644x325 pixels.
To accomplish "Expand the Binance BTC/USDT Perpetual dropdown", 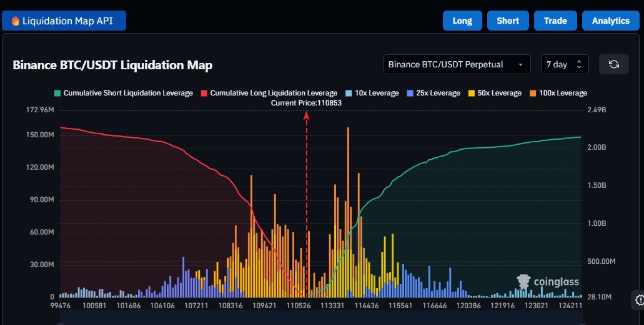I will point(457,64).
